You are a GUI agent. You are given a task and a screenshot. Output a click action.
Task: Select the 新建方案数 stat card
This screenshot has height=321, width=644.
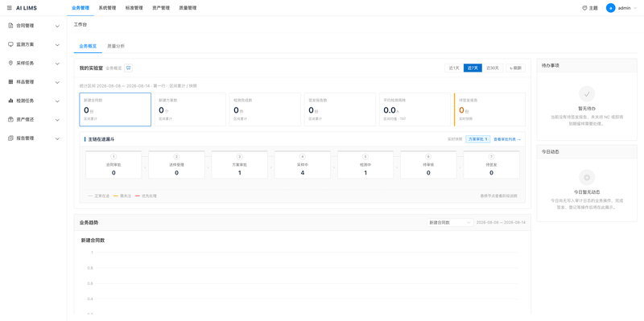tap(190, 109)
